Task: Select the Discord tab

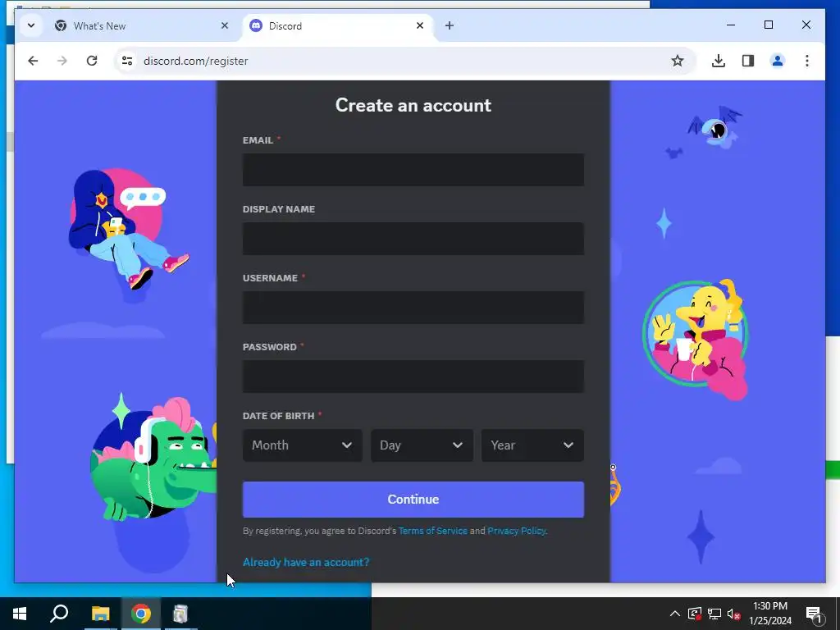Action: coord(337,25)
